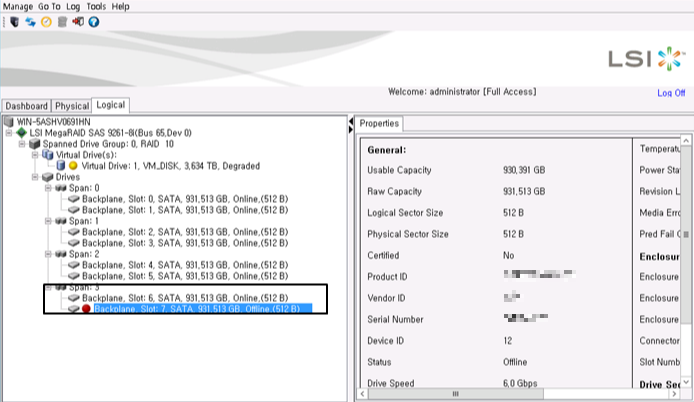
Task: Select Virtual Drive: 1, VM_DISK, Degraded row
Action: tap(170, 166)
